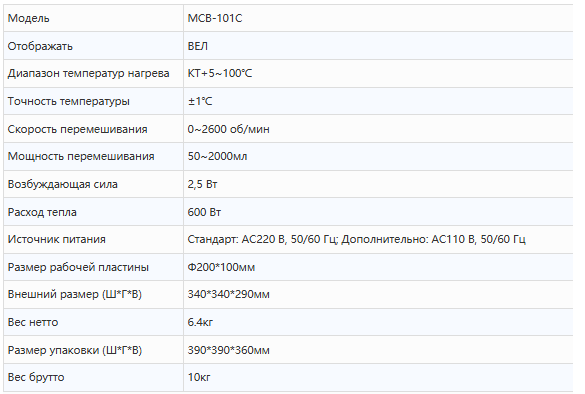
Task: Select the '±1°C' accuracy value
Action: tap(200, 101)
